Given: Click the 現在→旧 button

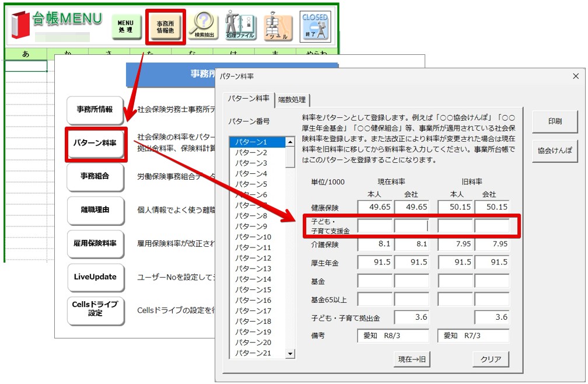Looking at the screenshot, I should 412,359.
